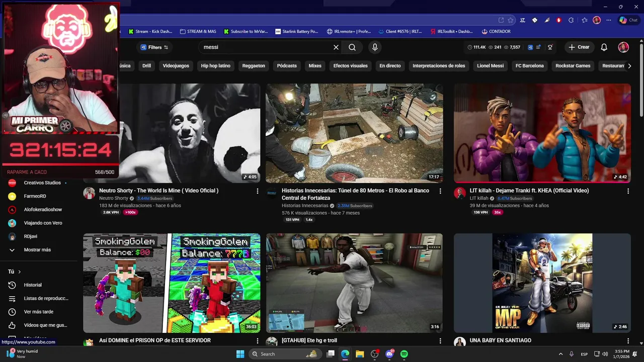Select the Drill filter chip

click(x=146, y=66)
